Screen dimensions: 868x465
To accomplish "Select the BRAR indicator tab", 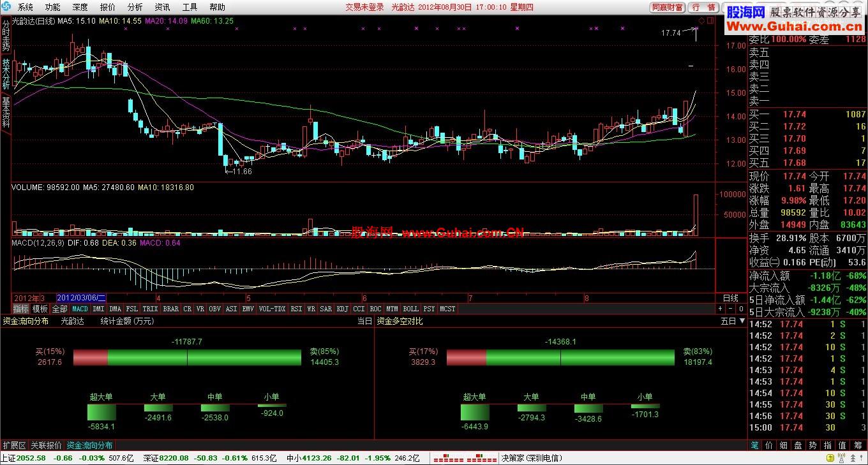I will tap(171, 309).
